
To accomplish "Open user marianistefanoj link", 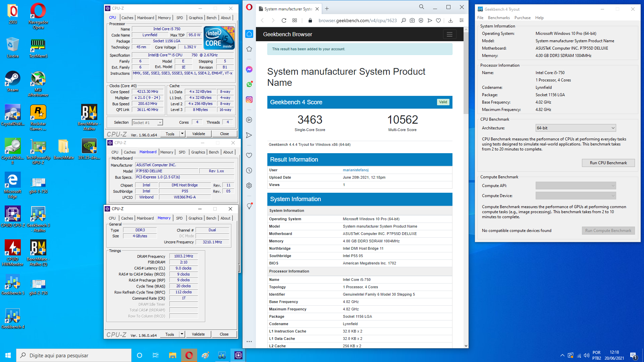I will coord(356,170).
